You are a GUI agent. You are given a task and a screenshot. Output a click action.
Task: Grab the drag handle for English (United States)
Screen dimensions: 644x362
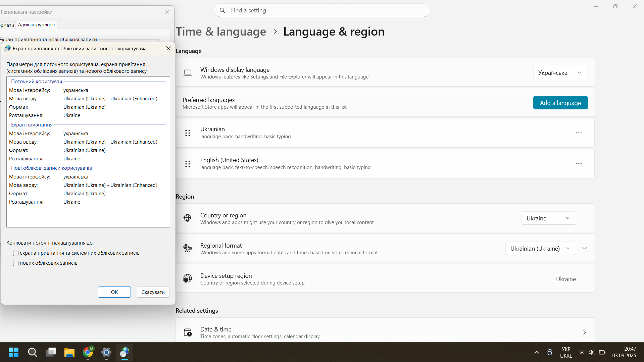tap(188, 164)
